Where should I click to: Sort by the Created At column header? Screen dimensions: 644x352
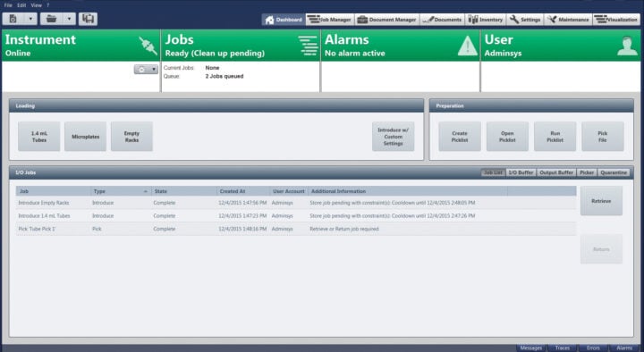tap(243, 191)
